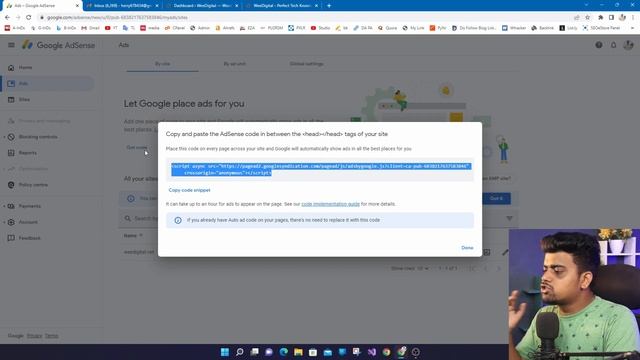Image resolution: width=640 pixels, height=360 pixels.
Task: Open the code implementation guide link
Action: (330, 204)
